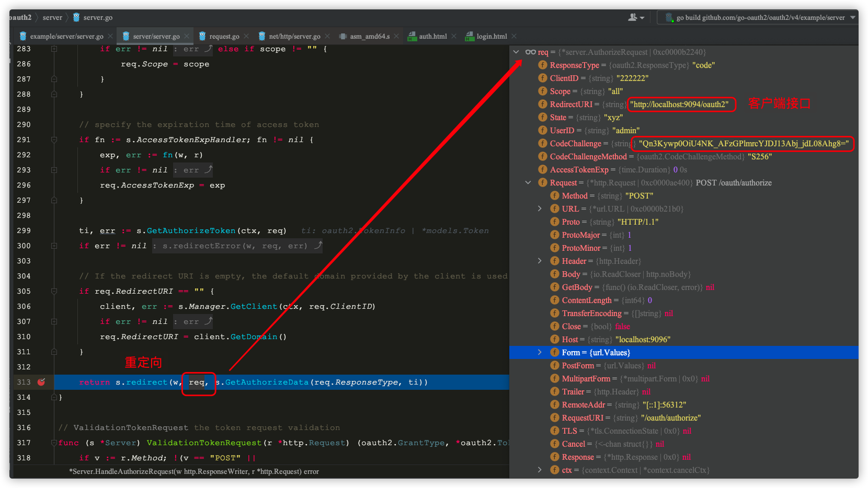
Task: Open the go build run configuration dropdown
Action: (758, 17)
